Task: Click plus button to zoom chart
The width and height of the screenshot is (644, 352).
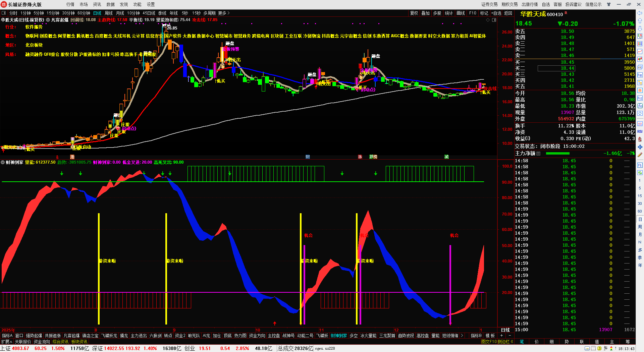Action: 502,336
